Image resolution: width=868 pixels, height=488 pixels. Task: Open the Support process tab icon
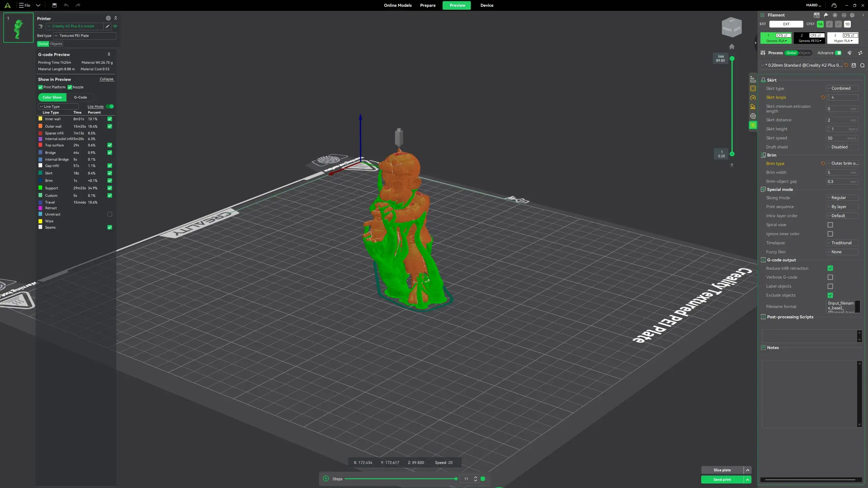753,107
